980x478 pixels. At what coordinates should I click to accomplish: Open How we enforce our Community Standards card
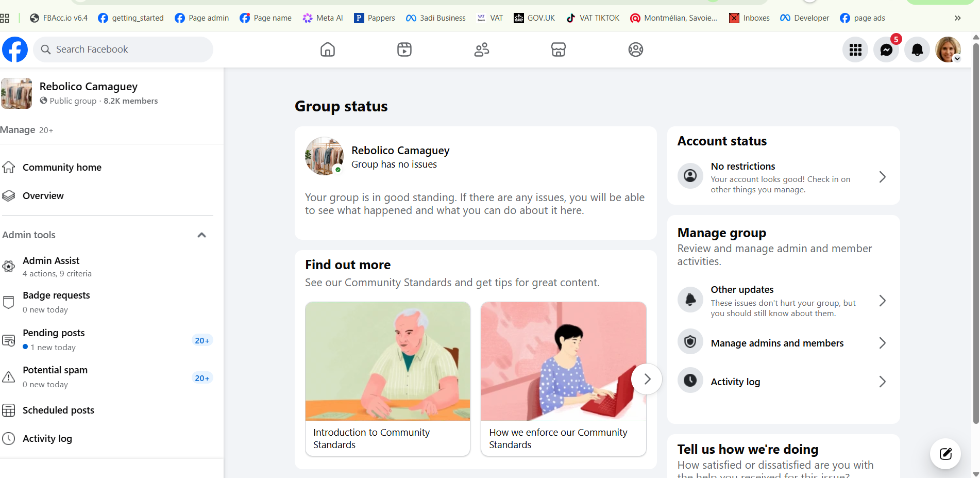click(x=563, y=379)
